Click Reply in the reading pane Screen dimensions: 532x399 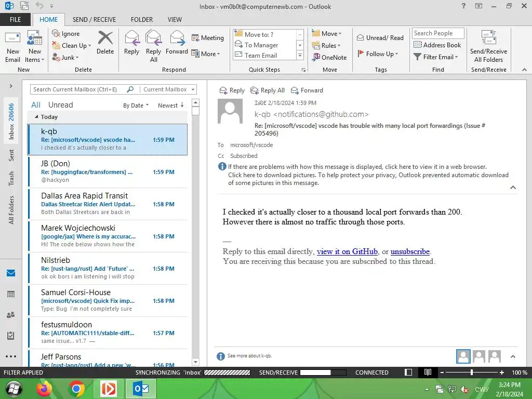232,90
